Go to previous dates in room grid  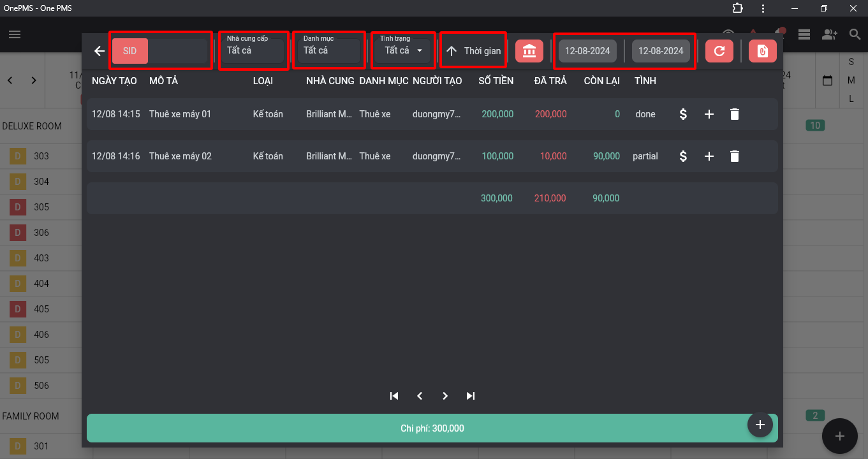tap(10, 80)
